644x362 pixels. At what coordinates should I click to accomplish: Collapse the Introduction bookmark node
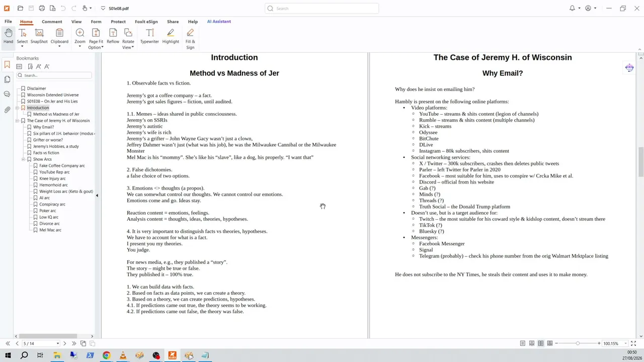pyautogui.click(x=17, y=108)
